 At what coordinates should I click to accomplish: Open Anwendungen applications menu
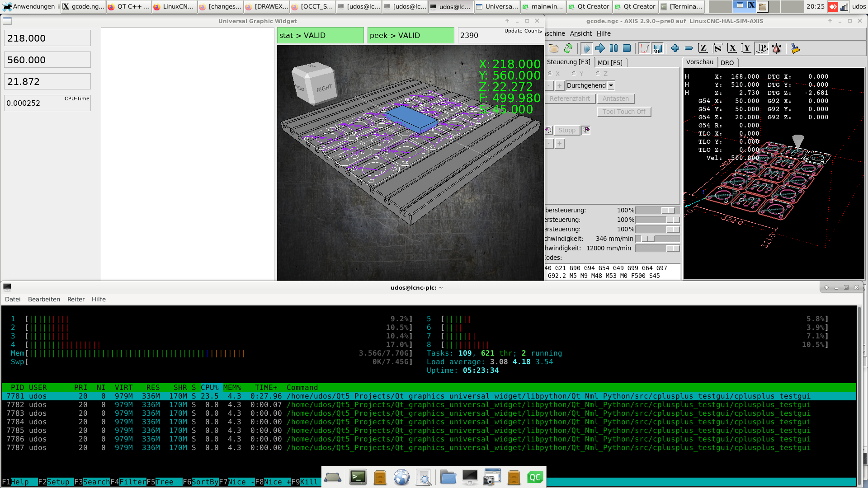[x=28, y=6]
